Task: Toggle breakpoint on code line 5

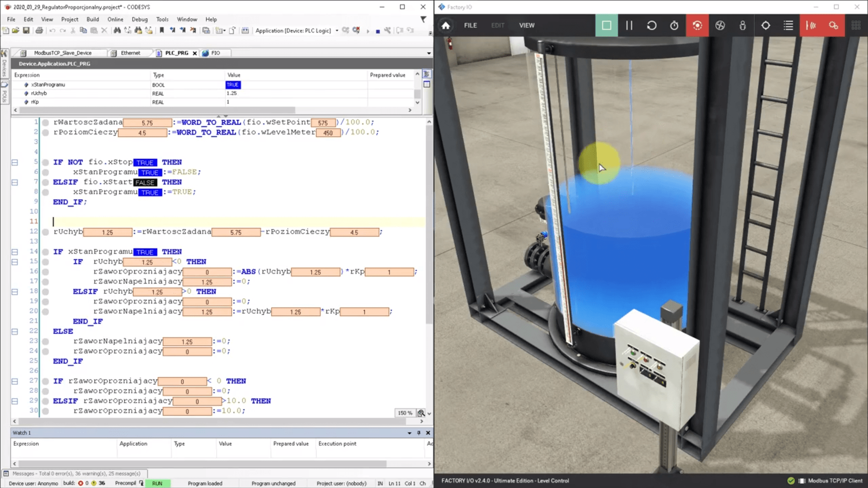Action: (46, 162)
